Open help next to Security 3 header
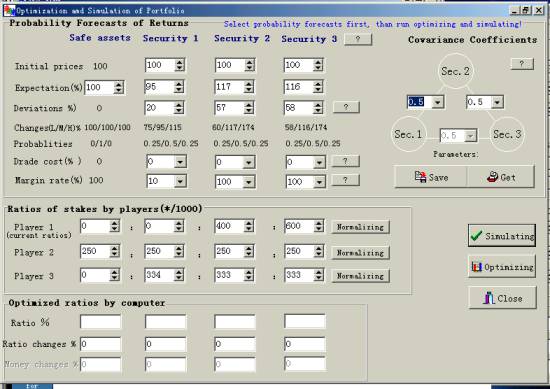This screenshot has width=550, height=389. pyautogui.click(x=358, y=39)
